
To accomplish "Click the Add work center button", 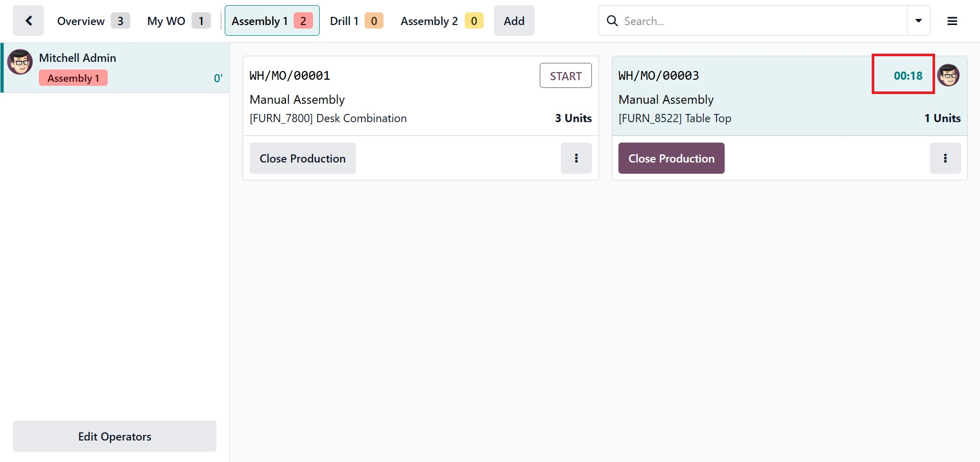I will tap(514, 21).
